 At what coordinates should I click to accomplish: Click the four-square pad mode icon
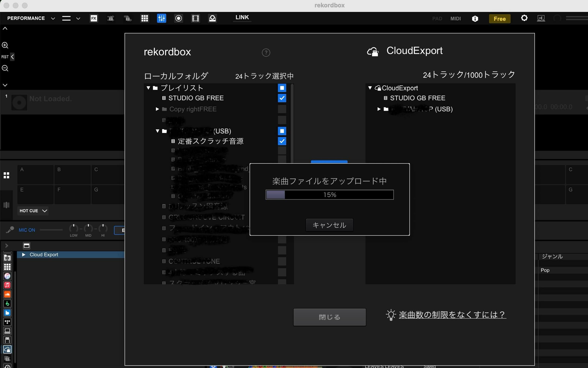7,175
